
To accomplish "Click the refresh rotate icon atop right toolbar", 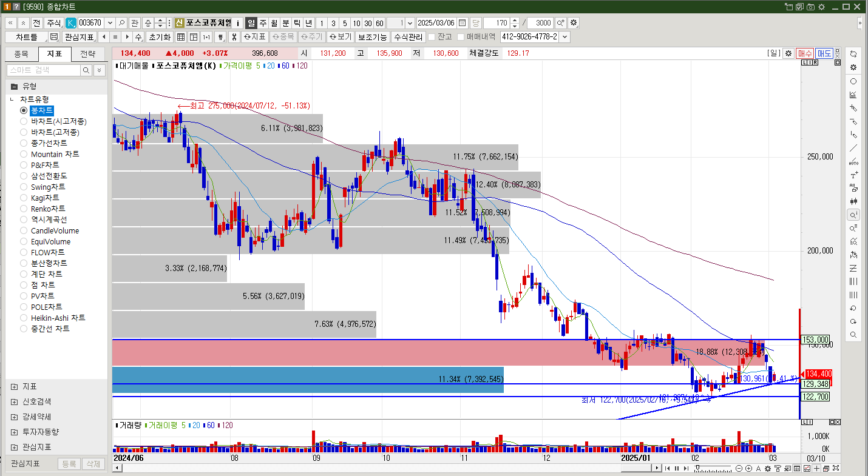I will pyautogui.click(x=853, y=53).
